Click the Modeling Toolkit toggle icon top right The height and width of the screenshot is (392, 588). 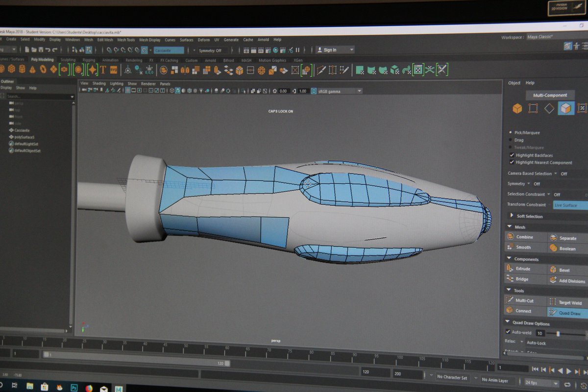568,46
